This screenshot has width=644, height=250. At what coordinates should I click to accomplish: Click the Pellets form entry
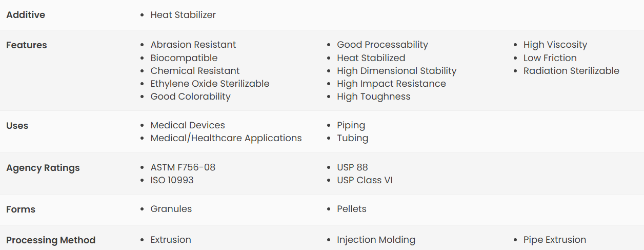(351, 209)
